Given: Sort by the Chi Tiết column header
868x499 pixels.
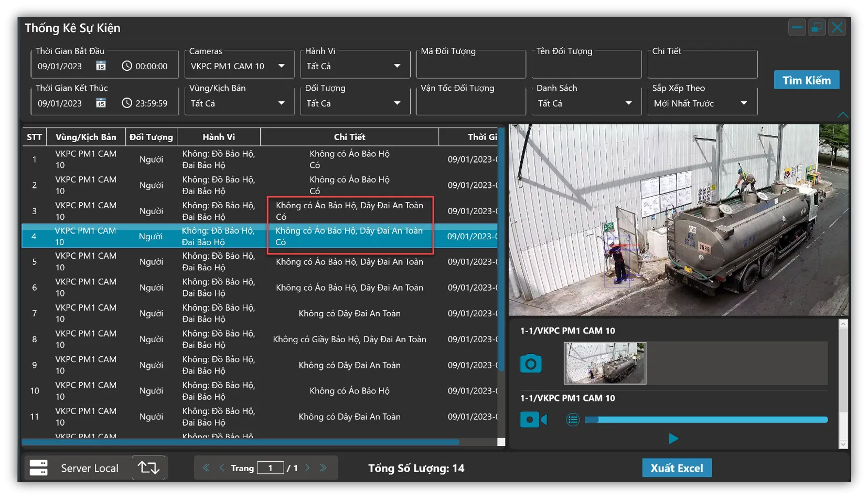Looking at the screenshot, I should tap(349, 137).
